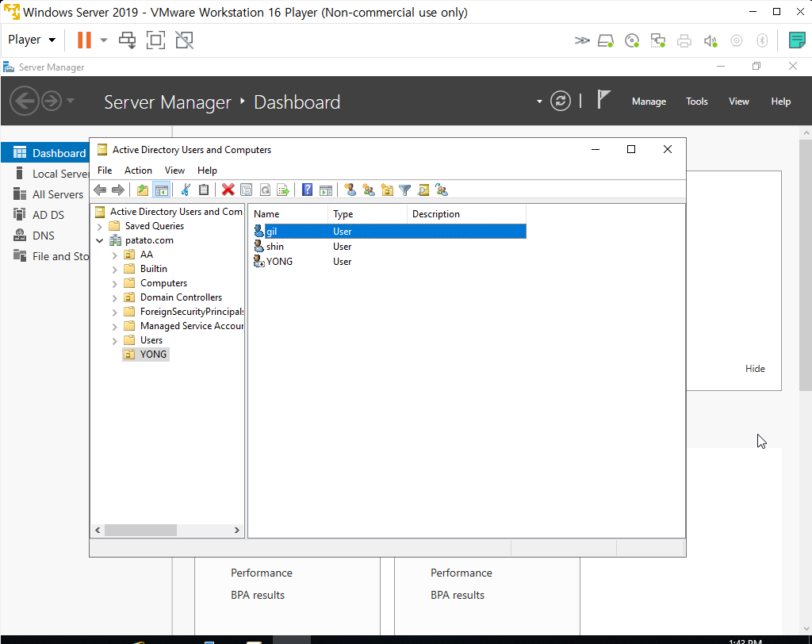Screen dimensions: 812x644
Task: Sort list by Description column header
Action: tap(466, 214)
